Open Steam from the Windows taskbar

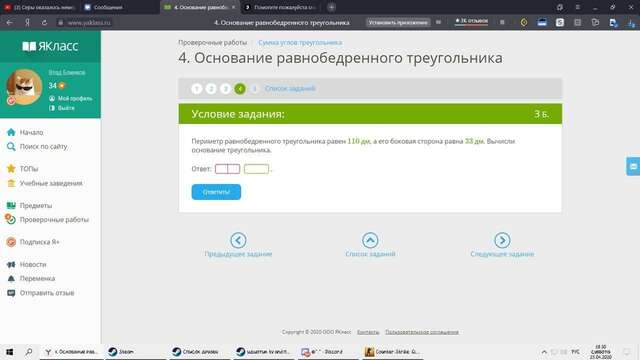click(122, 351)
